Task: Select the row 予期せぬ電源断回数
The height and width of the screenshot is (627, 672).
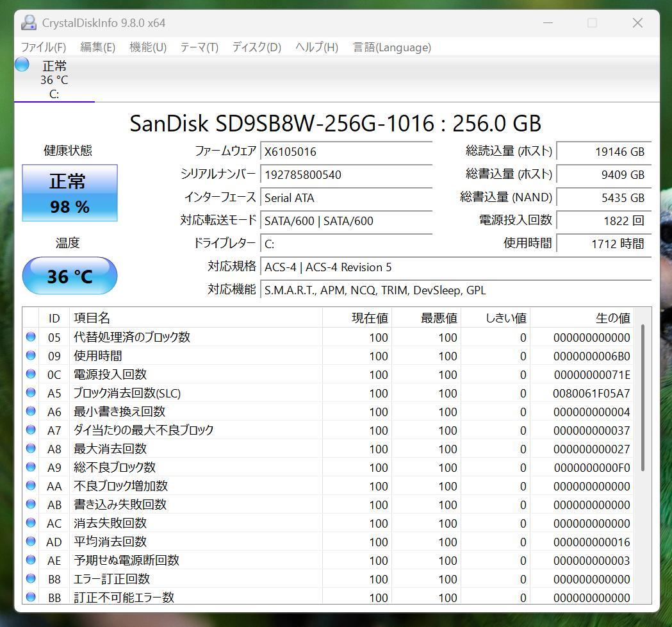Action: (328, 560)
